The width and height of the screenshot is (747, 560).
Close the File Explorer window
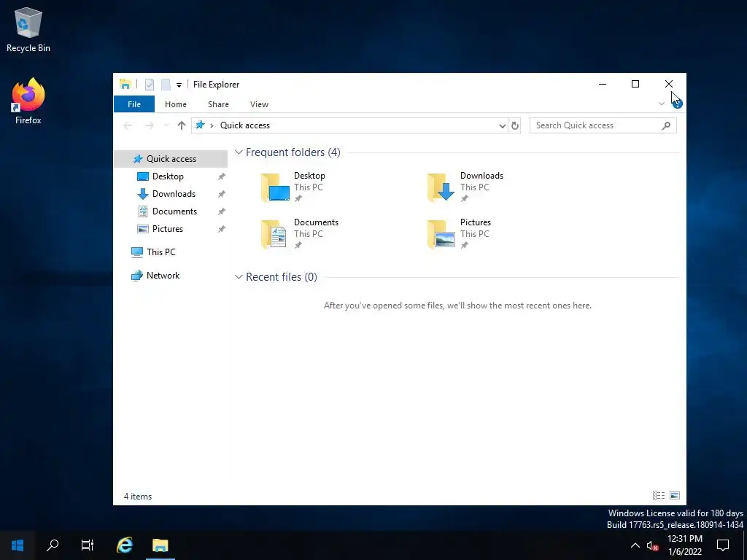point(669,85)
